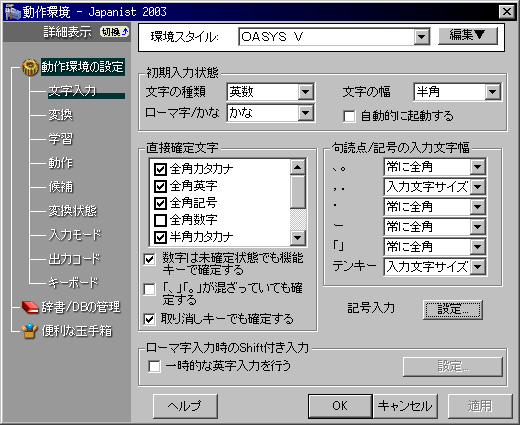
Task: Check the 「、」「。」が混ざっていても確定する option
Action: pyautogui.click(x=149, y=289)
